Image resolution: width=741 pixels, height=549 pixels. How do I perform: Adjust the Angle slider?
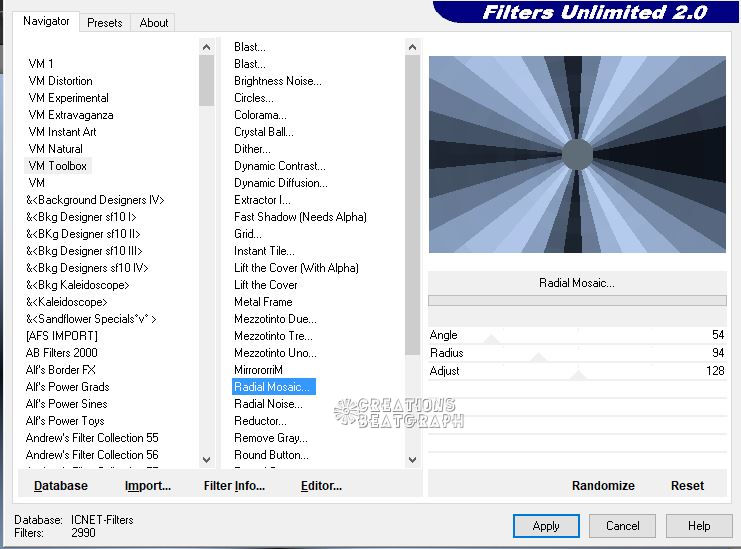(x=491, y=340)
